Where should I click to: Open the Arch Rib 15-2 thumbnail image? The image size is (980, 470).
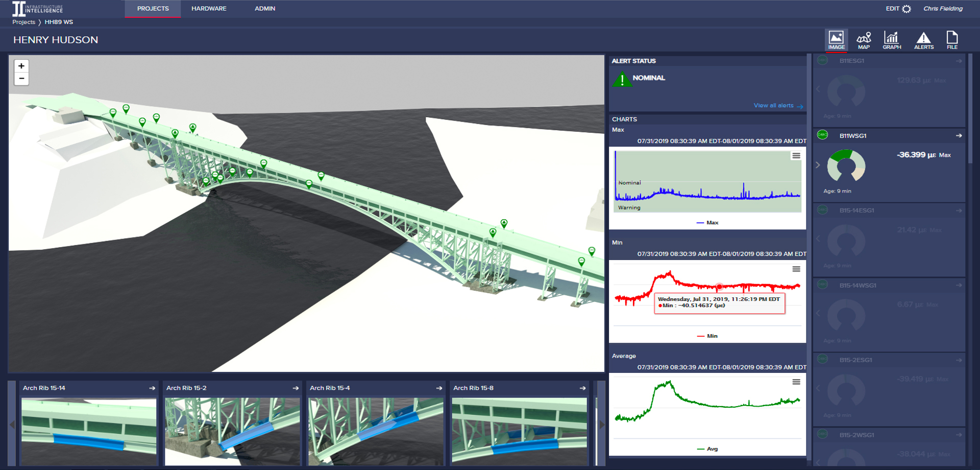tap(232, 432)
